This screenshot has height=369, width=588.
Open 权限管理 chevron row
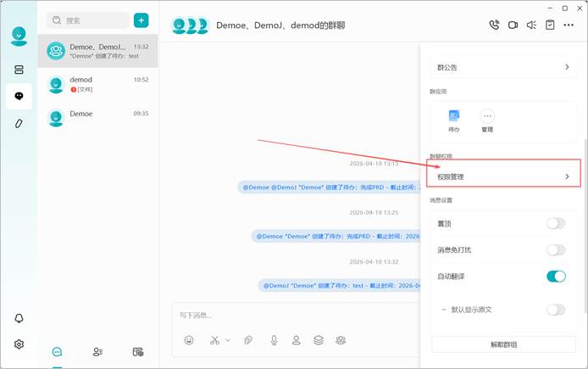pos(503,176)
